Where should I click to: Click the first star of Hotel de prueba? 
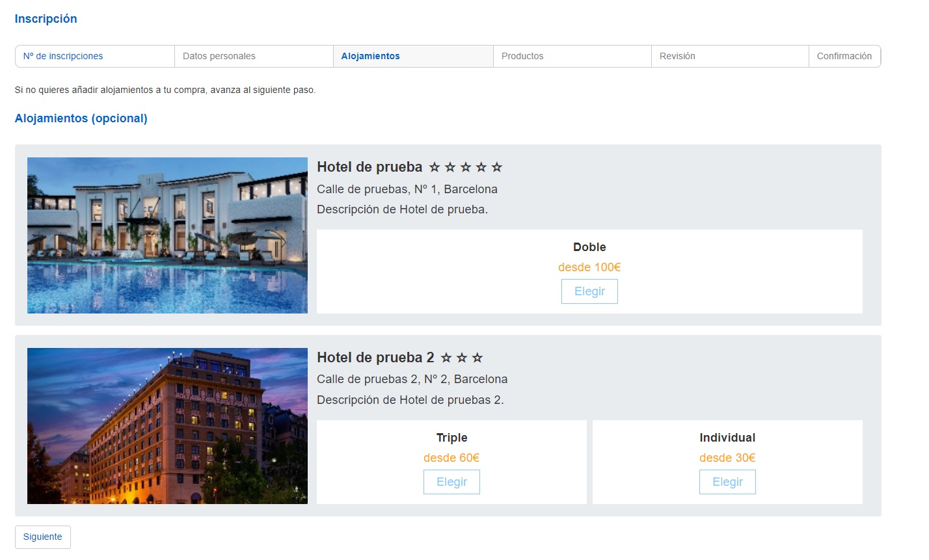point(435,168)
